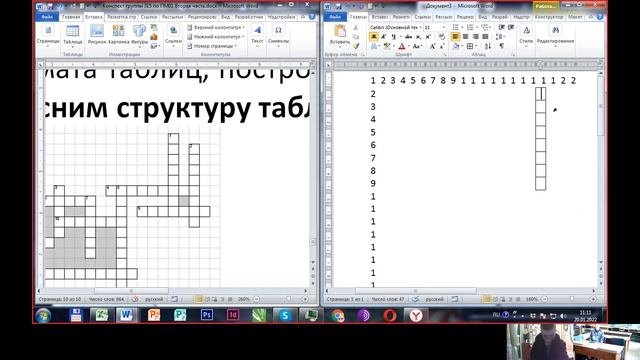The image size is (640, 360).
Task: Open Clip Art (Картинка) in left window
Action: [119, 35]
